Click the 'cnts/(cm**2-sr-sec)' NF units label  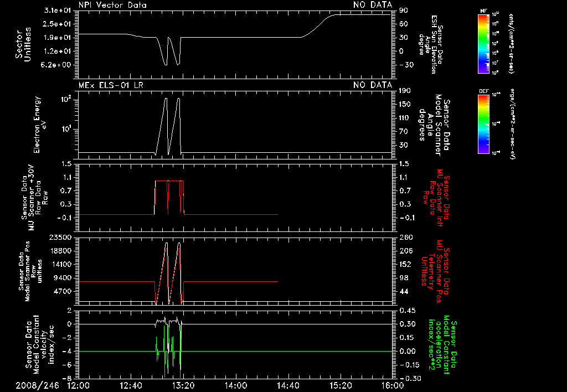click(x=511, y=43)
